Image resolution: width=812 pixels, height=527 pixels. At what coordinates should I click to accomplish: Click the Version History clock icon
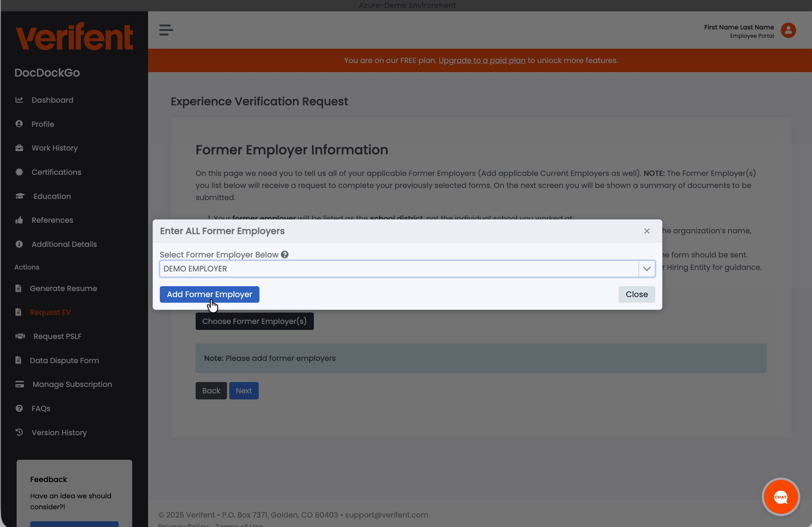coord(19,432)
